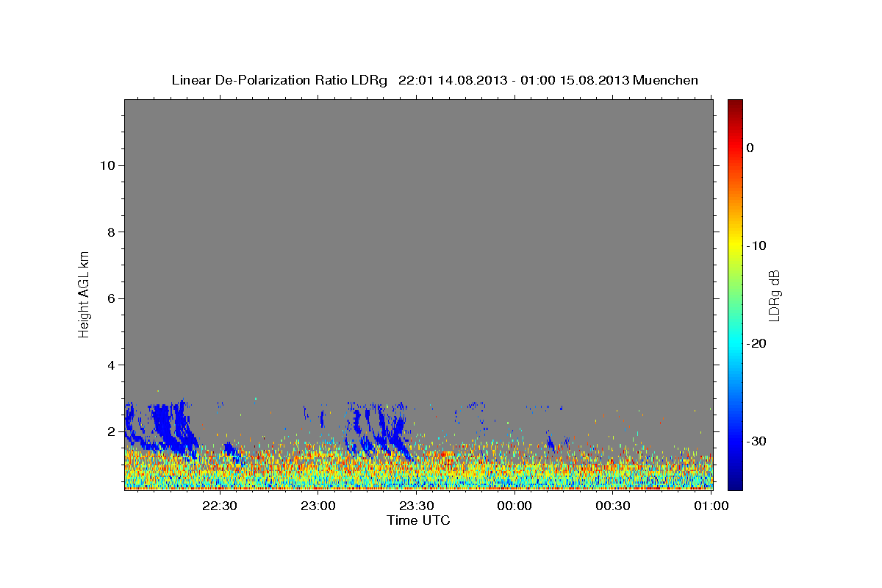The image size is (882, 588).
Task: Click the height tick label 2
Action: (x=110, y=431)
